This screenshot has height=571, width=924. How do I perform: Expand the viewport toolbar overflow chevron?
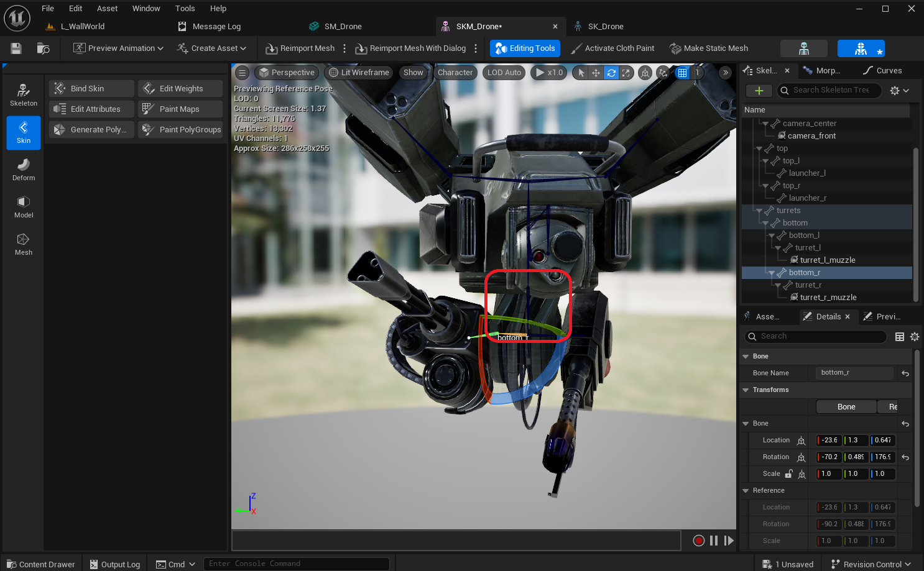click(x=725, y=73)
